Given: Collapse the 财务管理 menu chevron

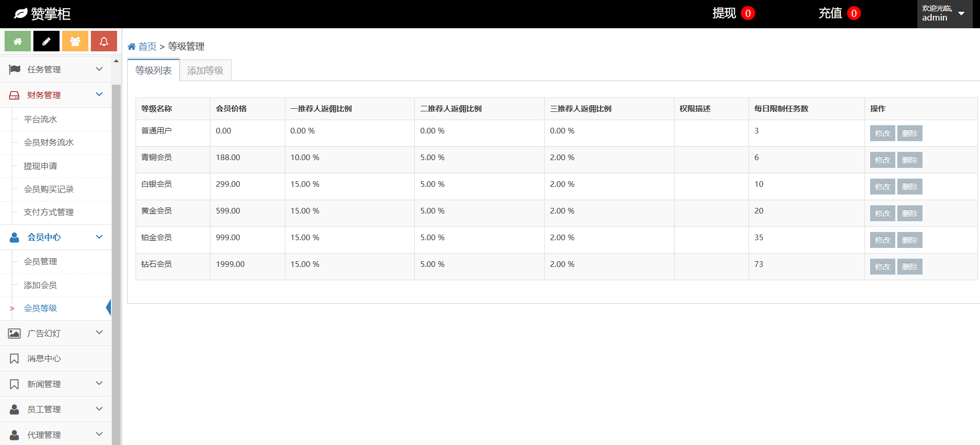Looking at the screenshot, I should [x=99, y=94].
